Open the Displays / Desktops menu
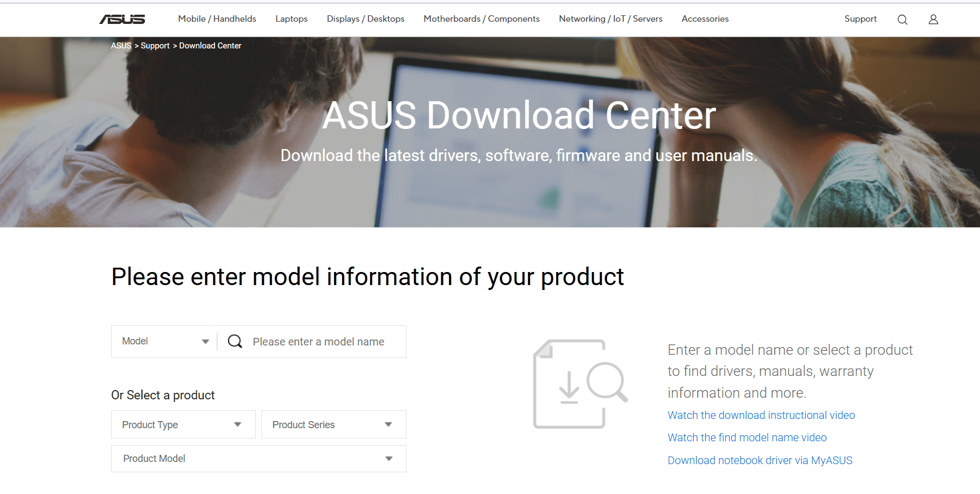The width and height of the screenshot is (980, 494). click(x=365, y=18)
